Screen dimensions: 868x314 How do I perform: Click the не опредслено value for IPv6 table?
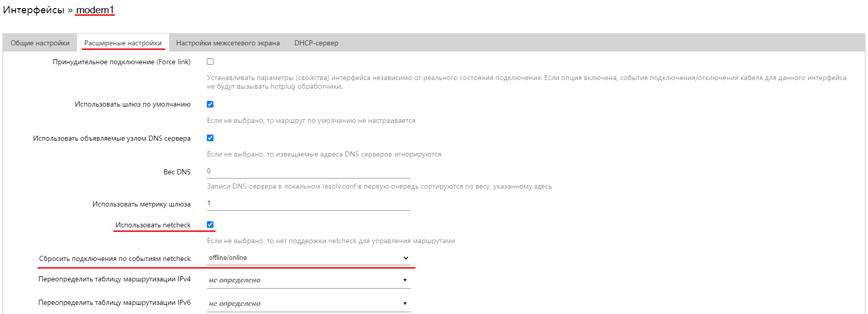tap(234, 303)
